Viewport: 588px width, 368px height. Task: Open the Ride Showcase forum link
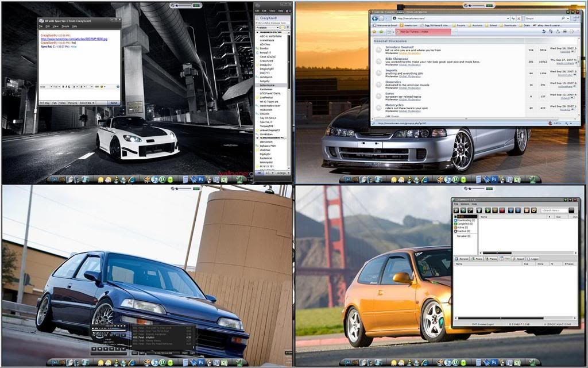click(x=397, y=59)
